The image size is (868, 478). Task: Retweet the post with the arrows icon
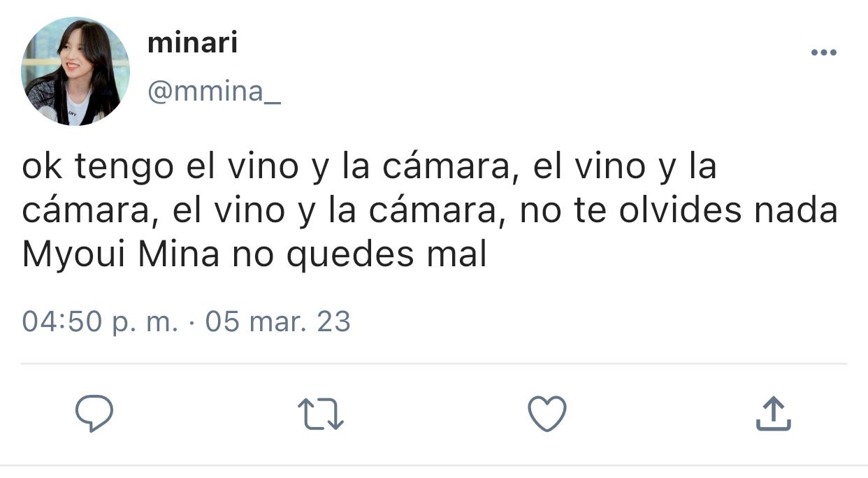[321, 414]
